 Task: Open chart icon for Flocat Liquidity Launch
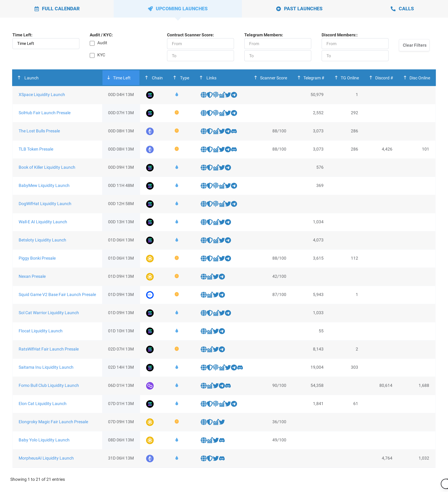point(210,331)
